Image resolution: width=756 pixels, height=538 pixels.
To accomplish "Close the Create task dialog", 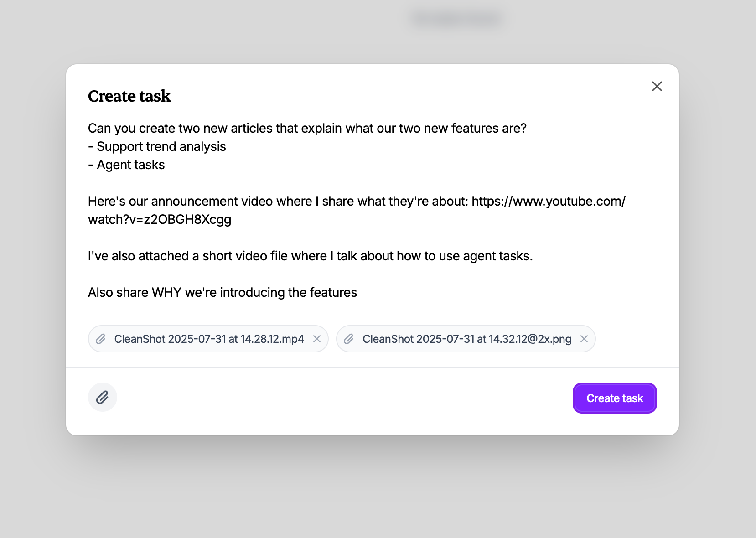I will pyautogui.click(x=657, y=86).
